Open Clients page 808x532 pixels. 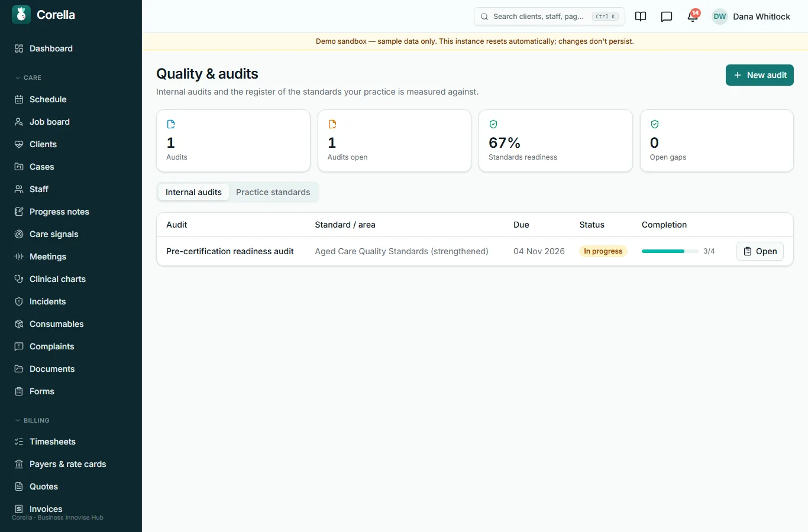point(71,144)
